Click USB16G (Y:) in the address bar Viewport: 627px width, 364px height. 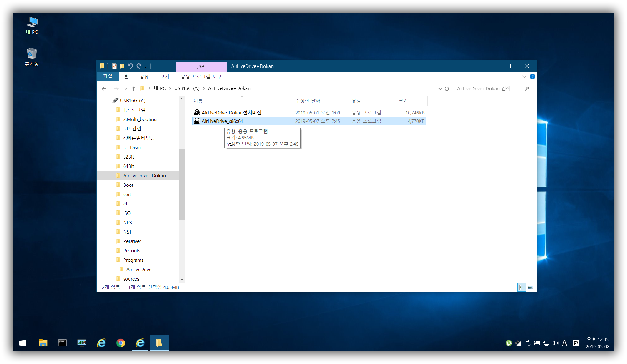pyautogui.click(x=187, y=88)
